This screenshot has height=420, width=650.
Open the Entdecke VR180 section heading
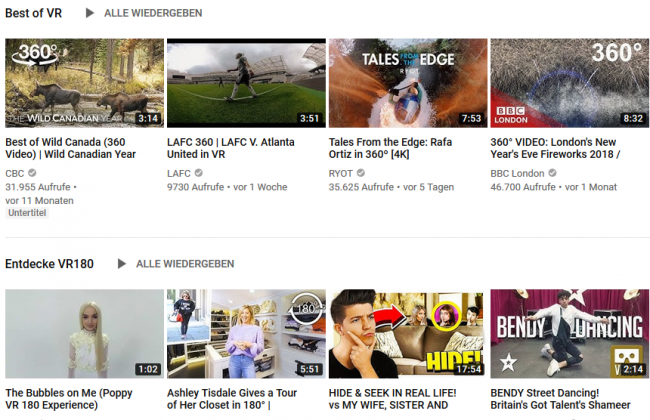[50, 264]
